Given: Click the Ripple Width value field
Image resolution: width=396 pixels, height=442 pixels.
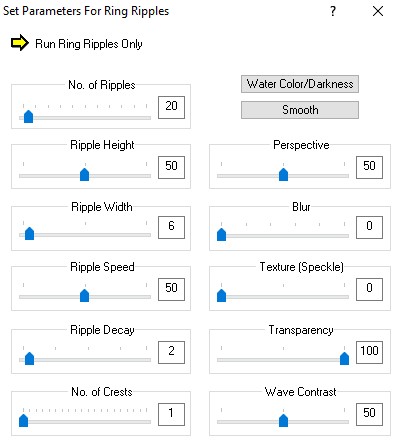Looking at the screenshot, I should coord(171,227).
